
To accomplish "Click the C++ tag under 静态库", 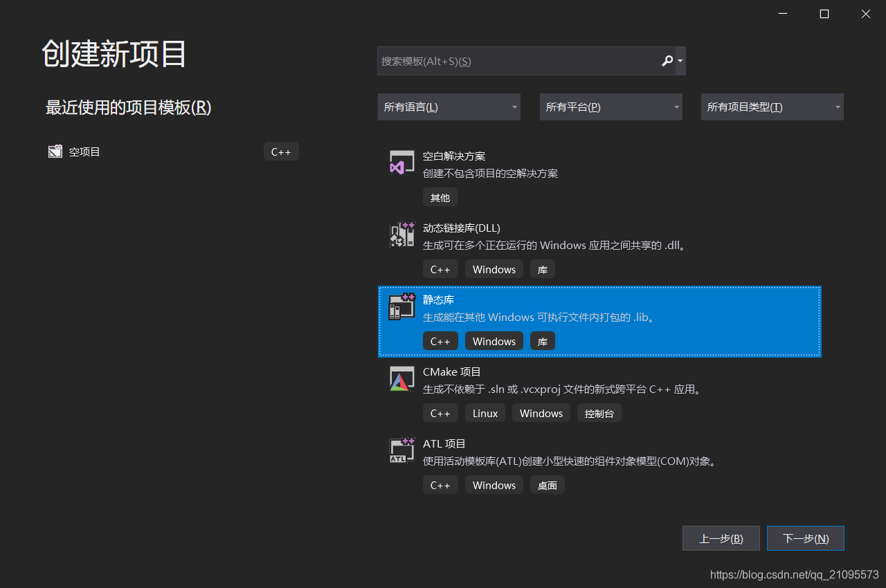I will 440,340.
